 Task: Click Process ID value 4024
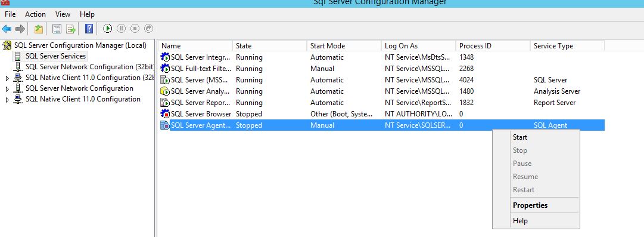pos(466,80)
